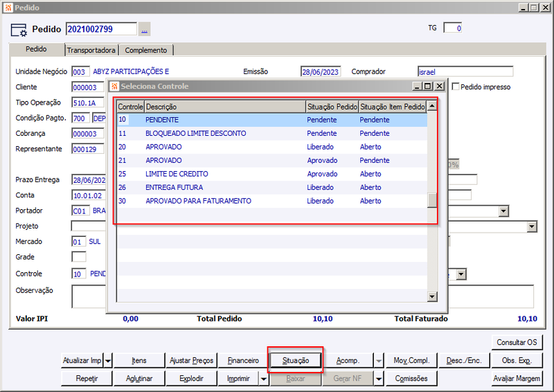The width and height of the screenshot is (554, 392).
Task: Select the BLOQUEADO LIMITE DESCONTO row
Action: click(271, 133)
